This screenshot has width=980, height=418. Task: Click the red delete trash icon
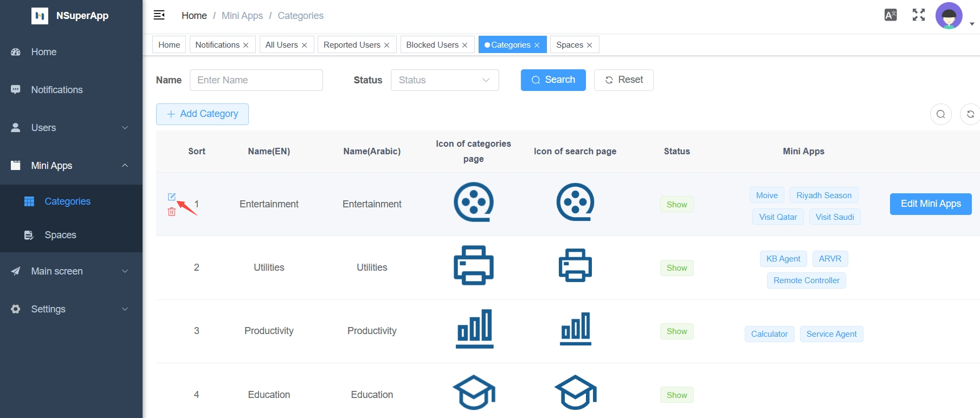pyautogui.click(x=171, y=212)
